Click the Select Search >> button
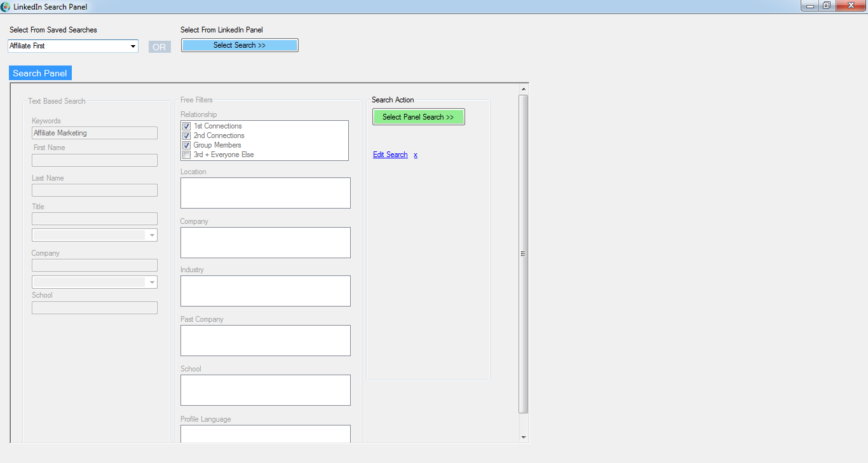Viewport: 868px width, 463px height. [240, 45]
